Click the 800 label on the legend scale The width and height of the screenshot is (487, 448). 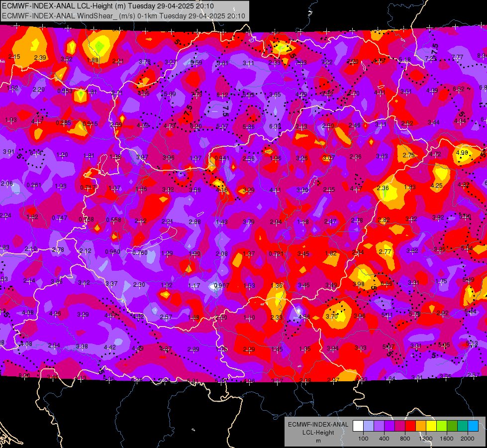tap(405, 439)
